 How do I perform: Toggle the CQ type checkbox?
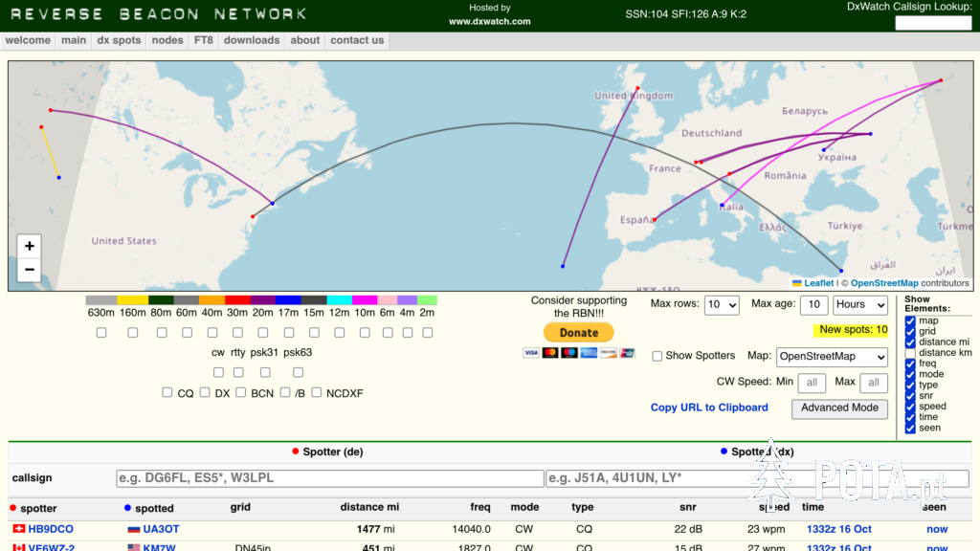point(167,392)
